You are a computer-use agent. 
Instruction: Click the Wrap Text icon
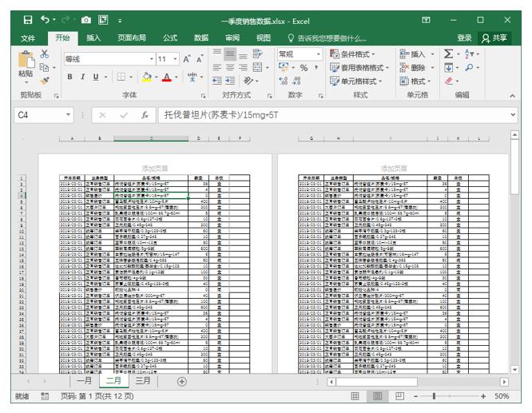(x=257, y=54)
